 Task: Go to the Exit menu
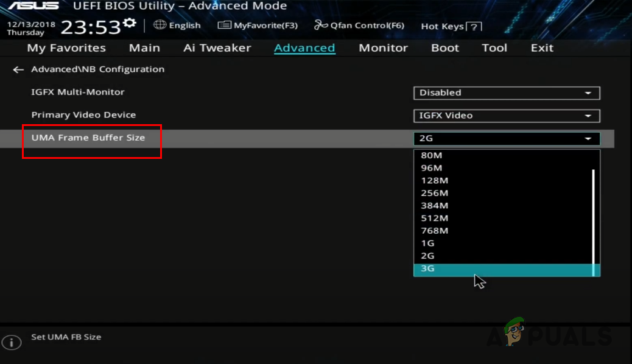click(541, 47)
